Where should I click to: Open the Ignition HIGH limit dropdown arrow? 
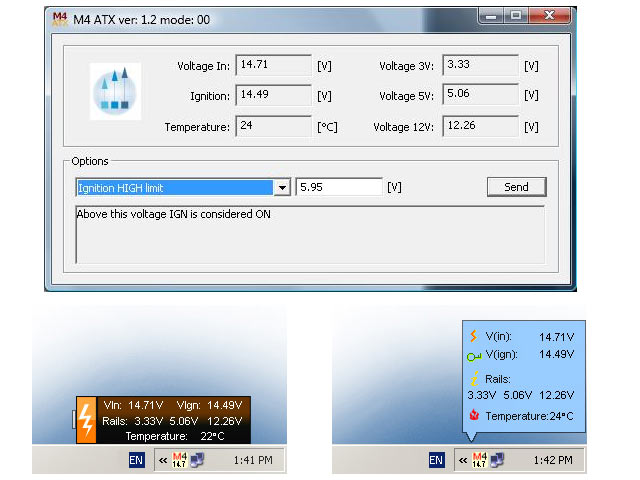(282, 188)
